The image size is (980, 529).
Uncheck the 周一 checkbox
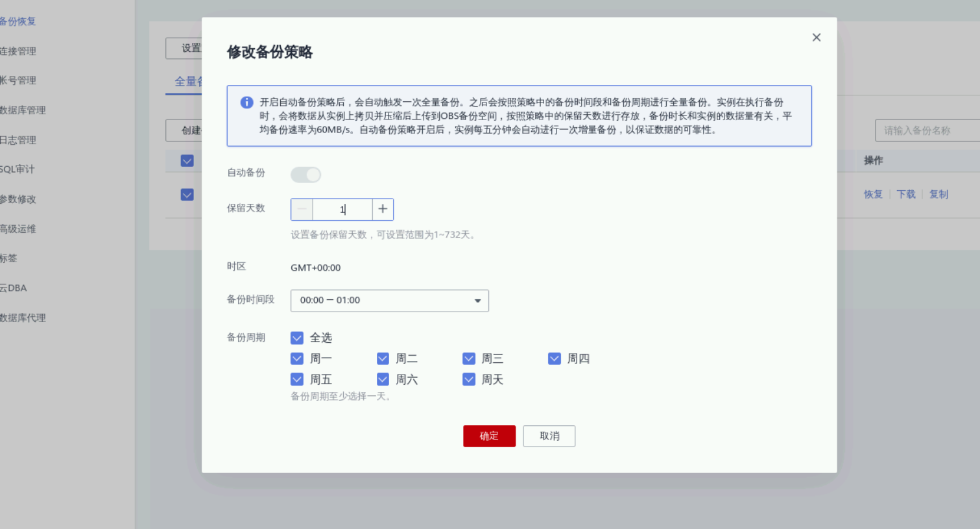click(297, 358)
